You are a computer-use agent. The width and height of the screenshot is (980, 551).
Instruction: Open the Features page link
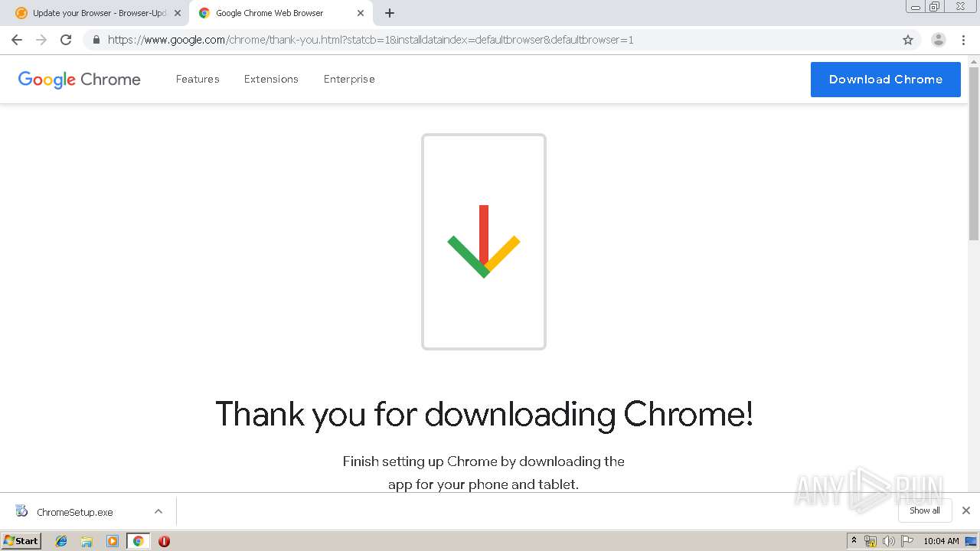[198, 79]
